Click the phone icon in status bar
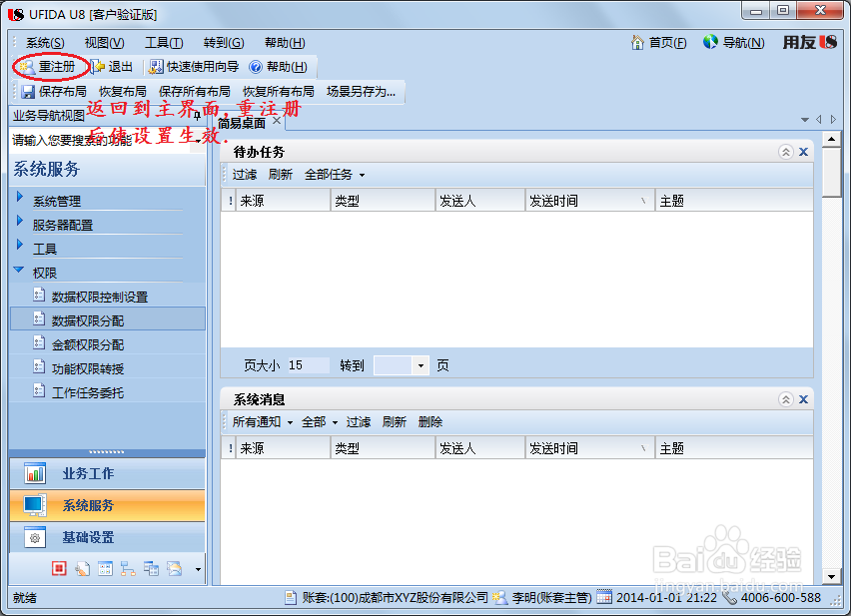851x616 pixels. [730, 598]
